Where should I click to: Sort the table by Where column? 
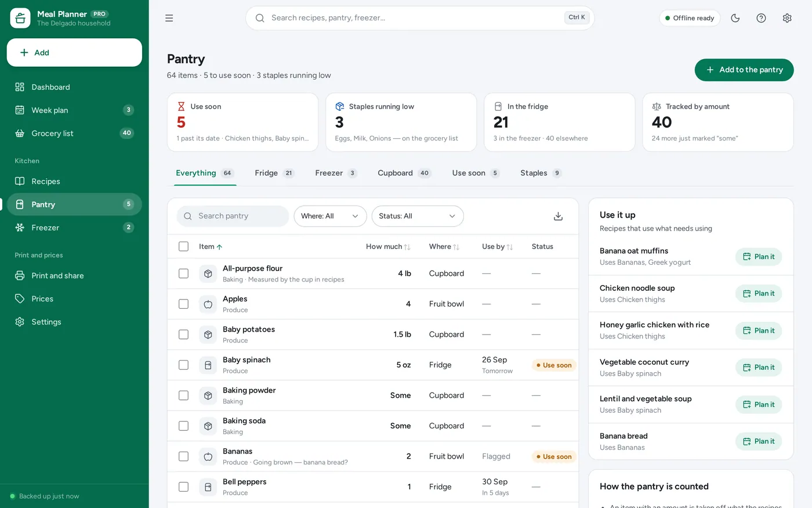point(444,247)
